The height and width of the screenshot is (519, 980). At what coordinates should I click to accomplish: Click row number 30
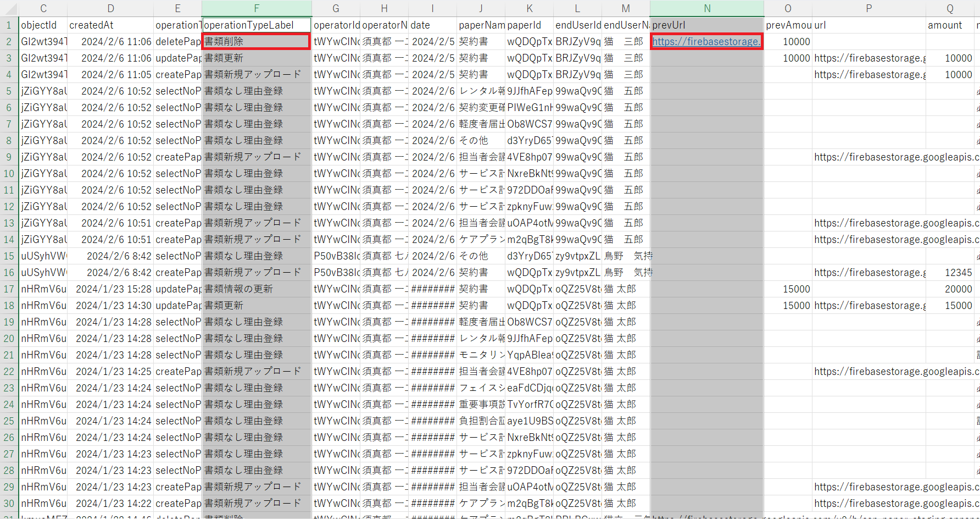pos(9,504)
